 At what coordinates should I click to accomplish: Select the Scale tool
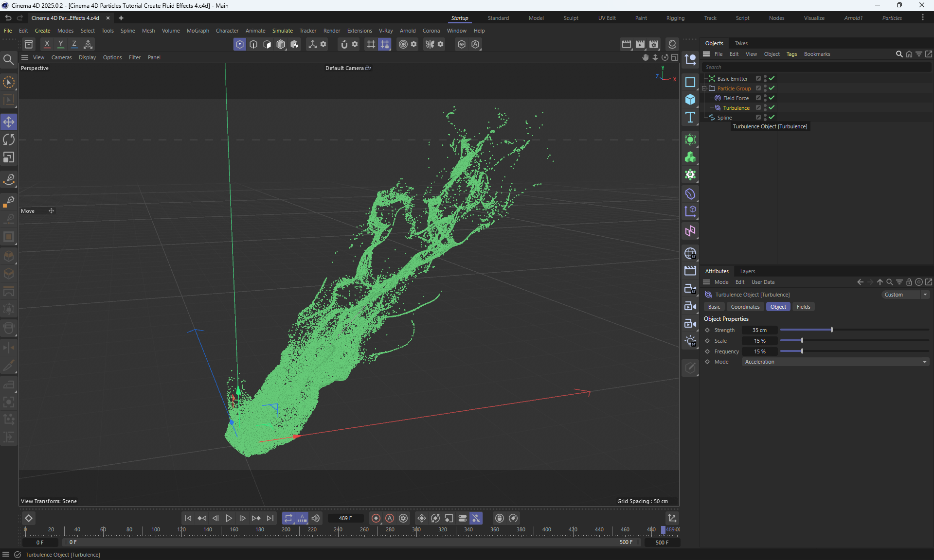coord(9,157)
